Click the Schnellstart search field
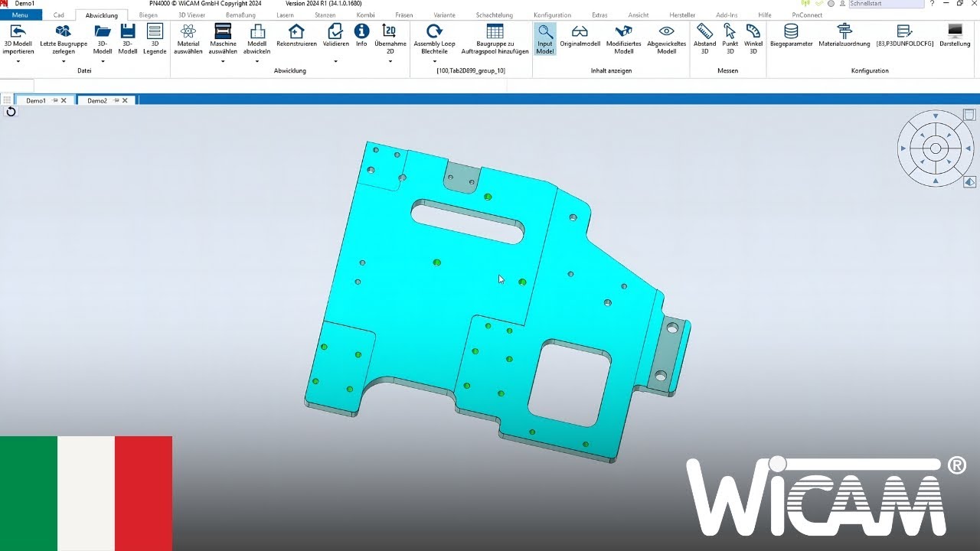This screenshot has width=980, height=551. click(886, 4)
